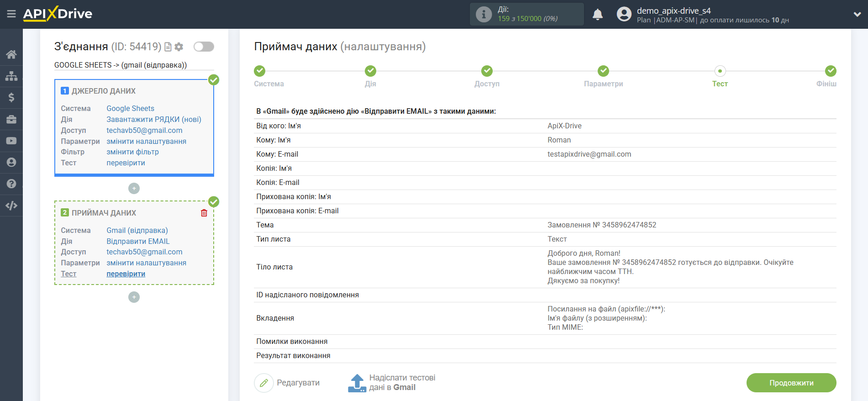Open the briefcase services sidebar icon
Viewport: 868px width, 401px height.
pos(11,119)
